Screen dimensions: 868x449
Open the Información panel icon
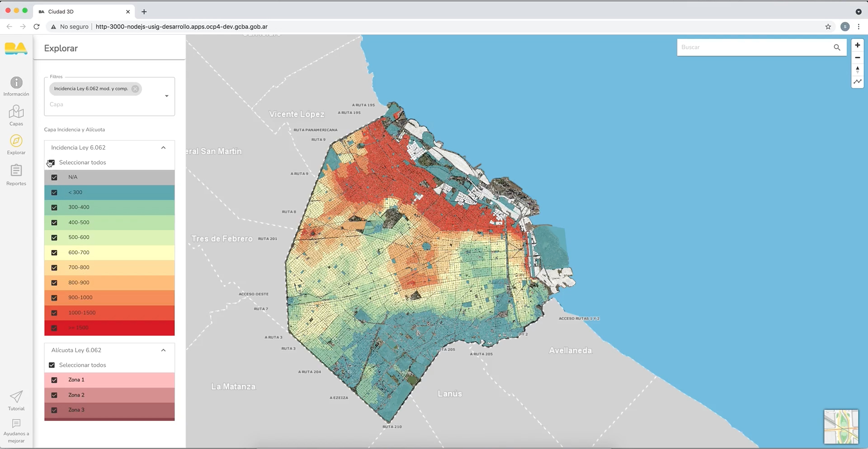pyautogui.click(x=16, y=83)
